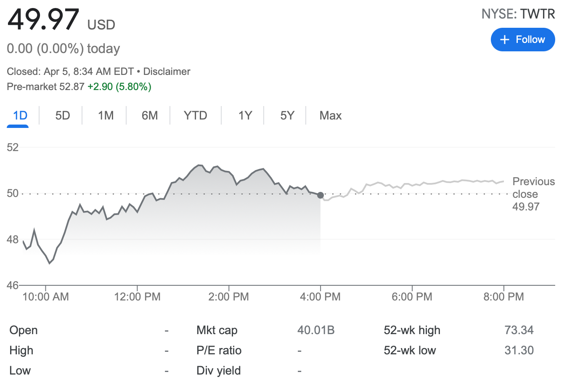Click the plus icon on Follow

tap(505, 40)
